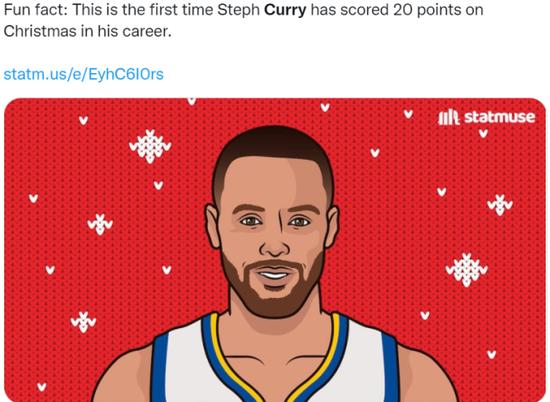Click the bold word Curry in the tweet

click(285, 10)
